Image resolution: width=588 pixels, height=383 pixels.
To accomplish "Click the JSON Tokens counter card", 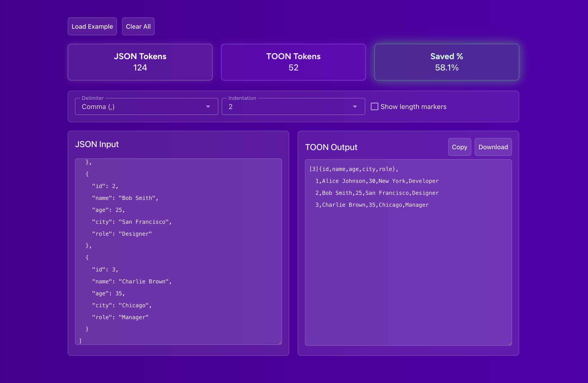I will (x=140, y=62).
